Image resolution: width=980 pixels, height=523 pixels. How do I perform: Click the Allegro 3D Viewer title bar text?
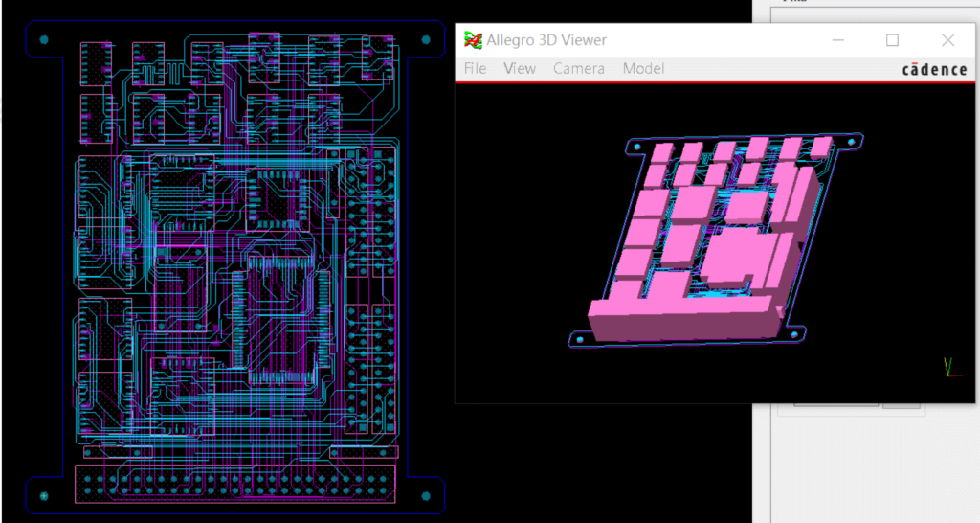546,40
